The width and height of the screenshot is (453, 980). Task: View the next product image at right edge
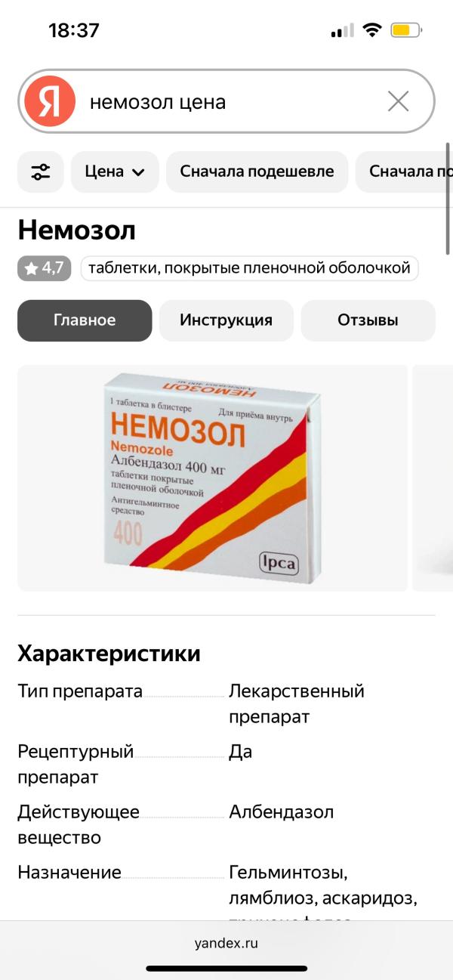[433, 478]
